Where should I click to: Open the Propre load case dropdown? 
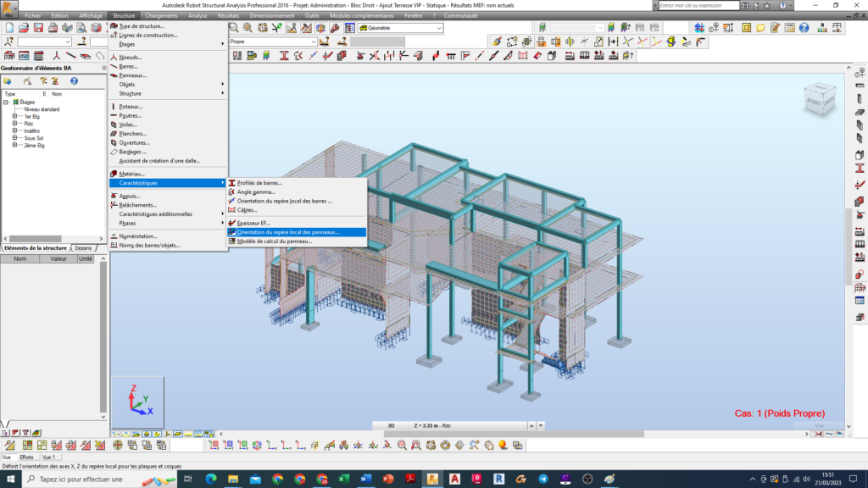pos(314,40)
